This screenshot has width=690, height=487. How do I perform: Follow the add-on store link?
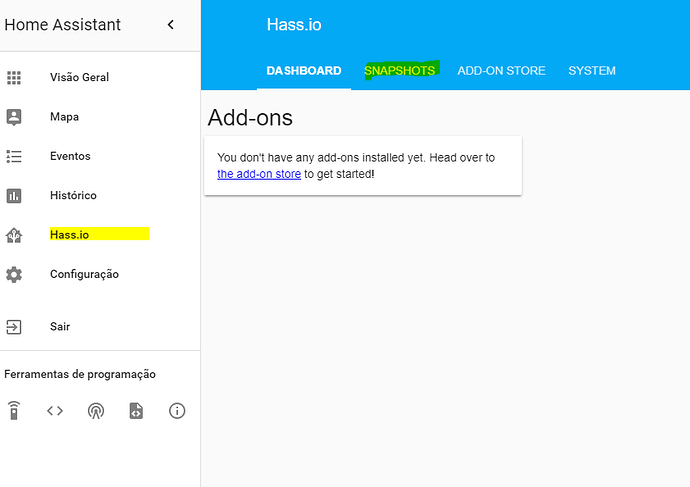tap(259, 174)
